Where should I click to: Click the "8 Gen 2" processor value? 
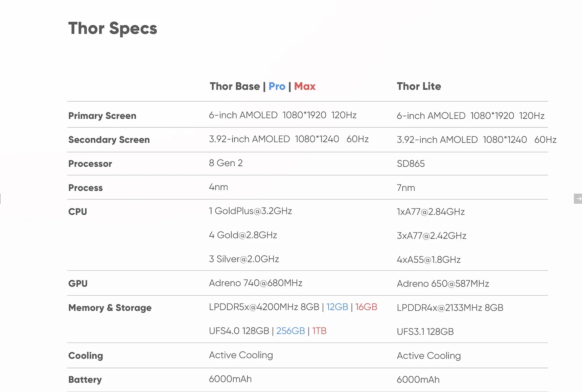(x=226, y=163)
